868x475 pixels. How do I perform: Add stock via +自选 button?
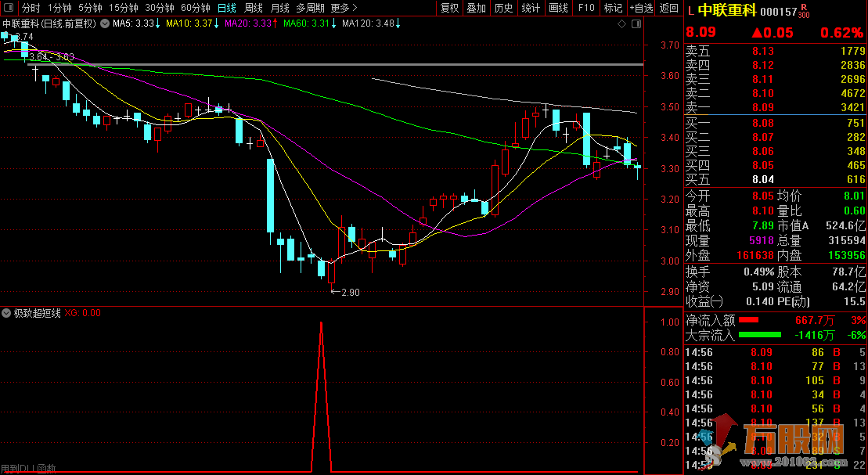[x=641, y=8]
